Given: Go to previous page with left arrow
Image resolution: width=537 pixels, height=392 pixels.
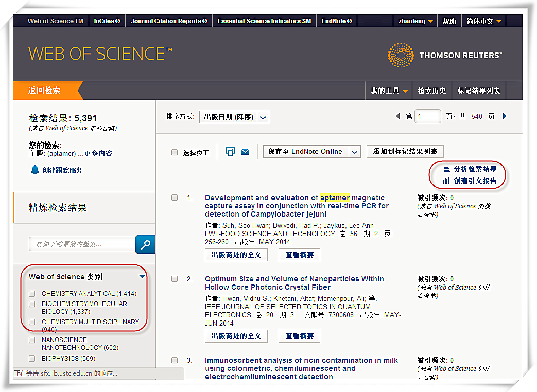Looking at the screenshot, I should [398, 116].
